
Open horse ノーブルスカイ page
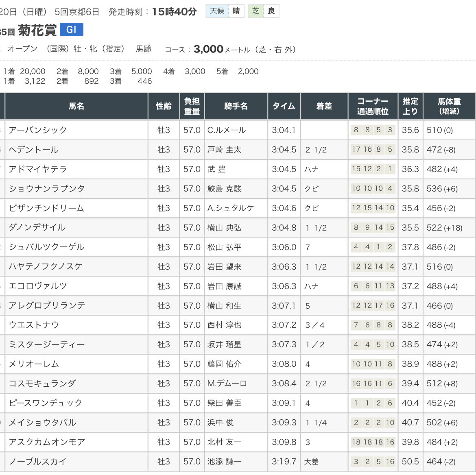[x=37, y=462]
